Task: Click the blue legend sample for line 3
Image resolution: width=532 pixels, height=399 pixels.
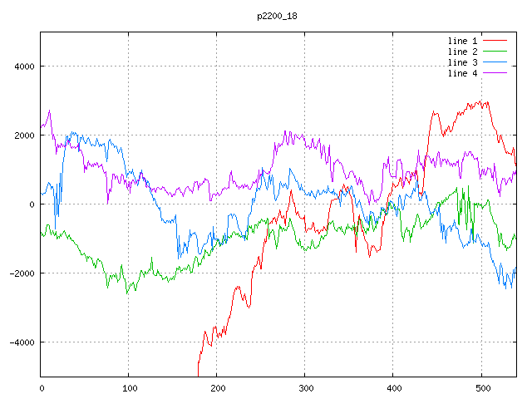Action: (x=495, y=62)
